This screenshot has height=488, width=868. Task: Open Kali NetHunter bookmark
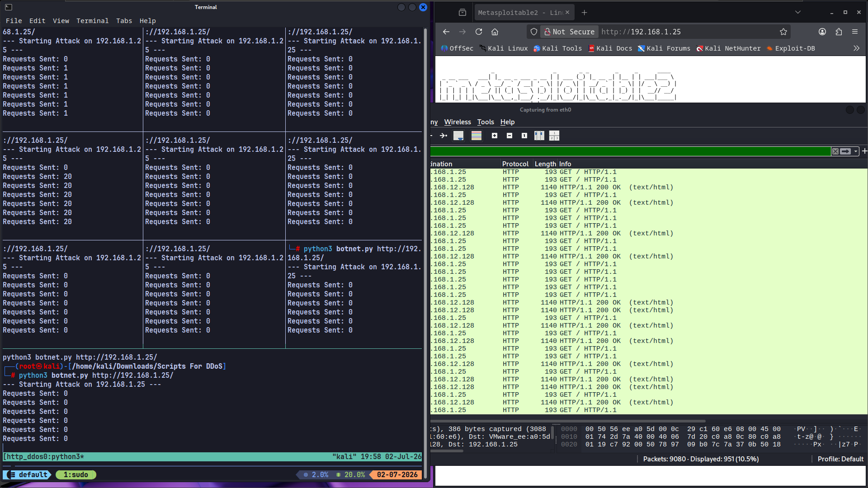[728, 48]
